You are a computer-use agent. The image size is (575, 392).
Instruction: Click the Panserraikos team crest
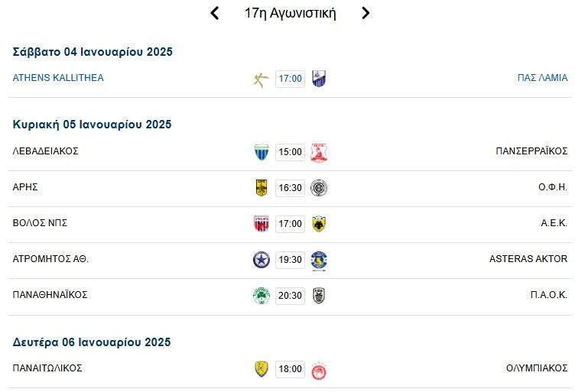click(x=319, y=152)
